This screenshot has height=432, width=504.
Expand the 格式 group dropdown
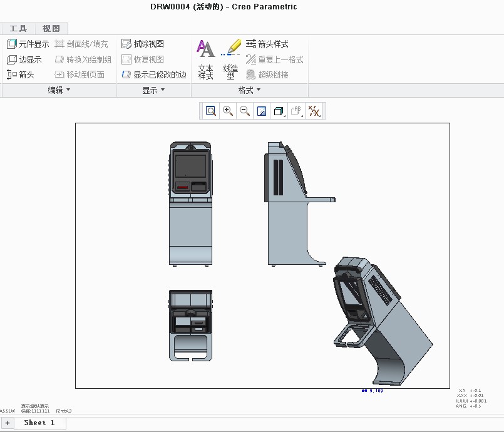tap(249, 90)
